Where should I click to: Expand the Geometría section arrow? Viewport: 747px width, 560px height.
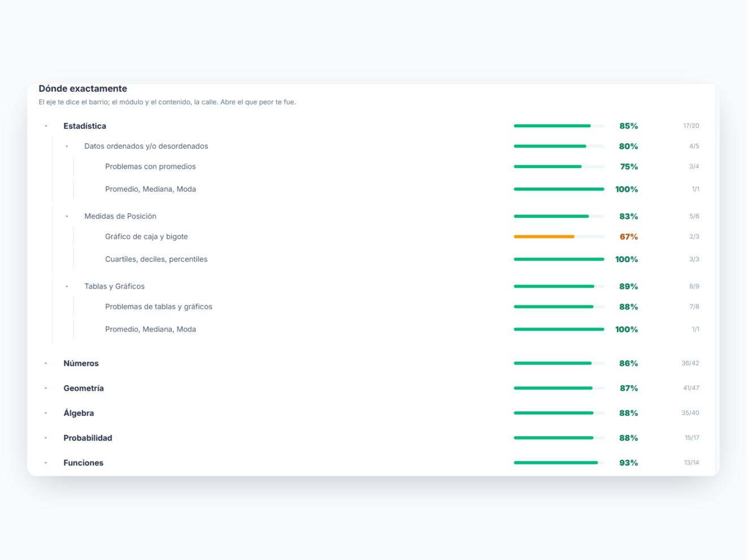46,388
